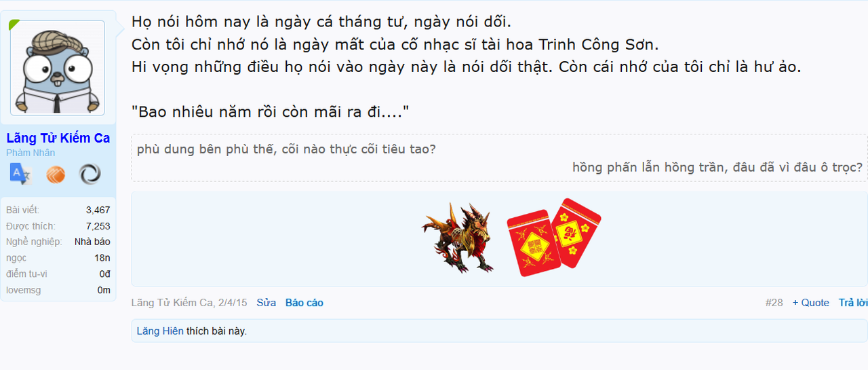Viewport: 868px width, 370px height.
Task: Click the dark swirl badge icon
Action: pos(90,174)
